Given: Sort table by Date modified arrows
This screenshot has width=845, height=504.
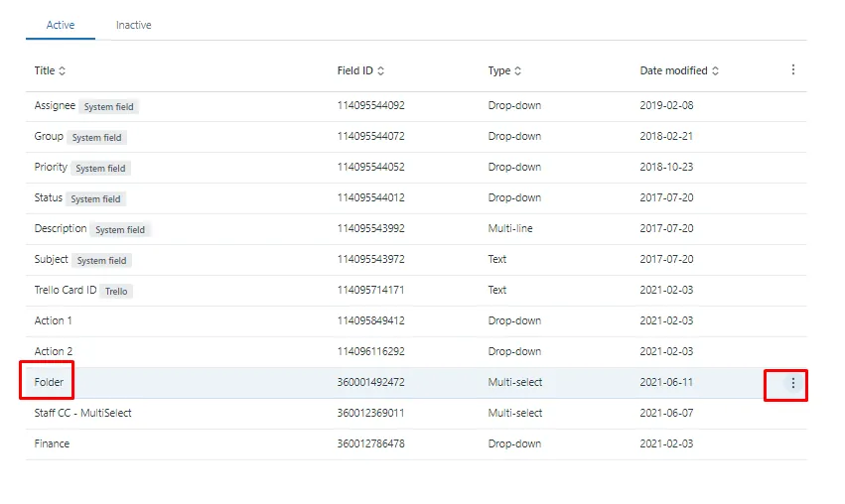Looking at the screenshot, I should coord(715,71).
